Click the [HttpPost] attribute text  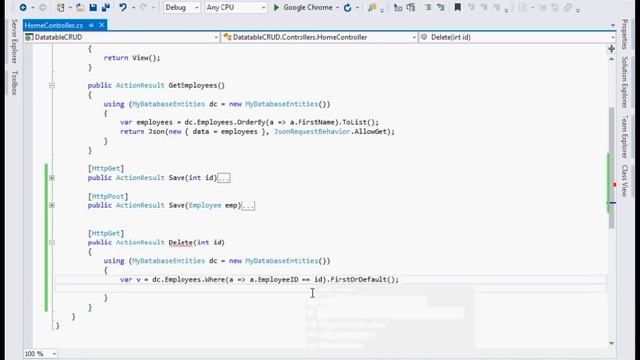[x=108, y=196]
